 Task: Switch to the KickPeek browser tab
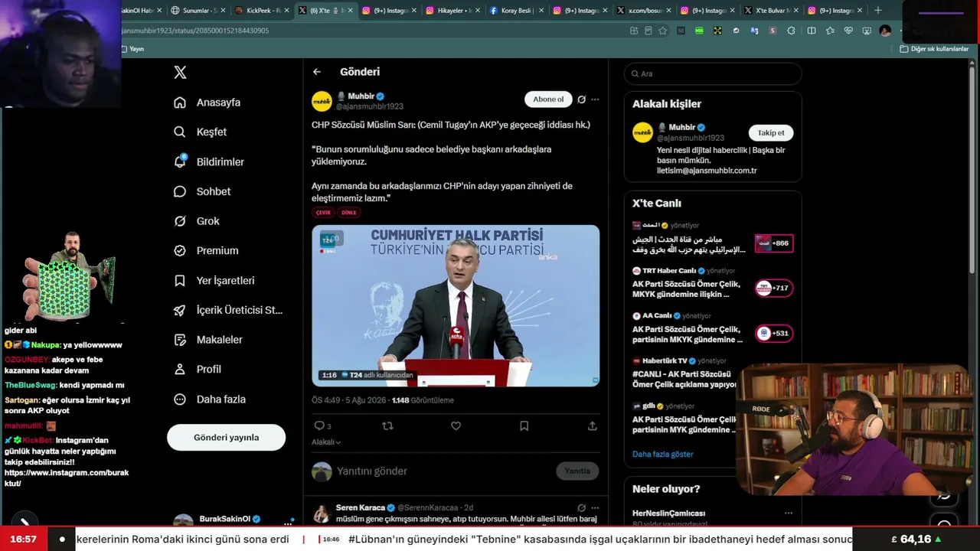262,11
